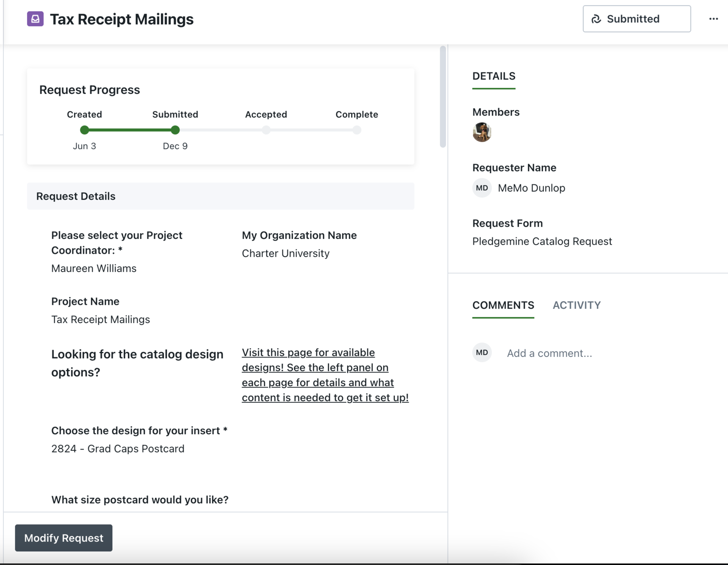Open the Details tab
The height and width of the screenshot is (565, 728).
tap(494, 76)
